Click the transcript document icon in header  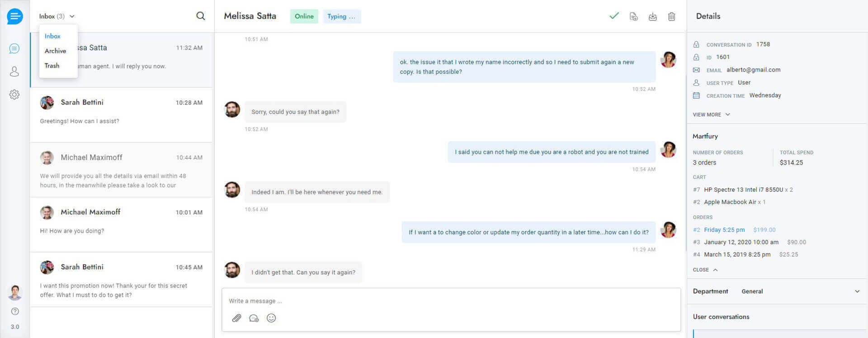pyautogui.click(x=633, y=17)
